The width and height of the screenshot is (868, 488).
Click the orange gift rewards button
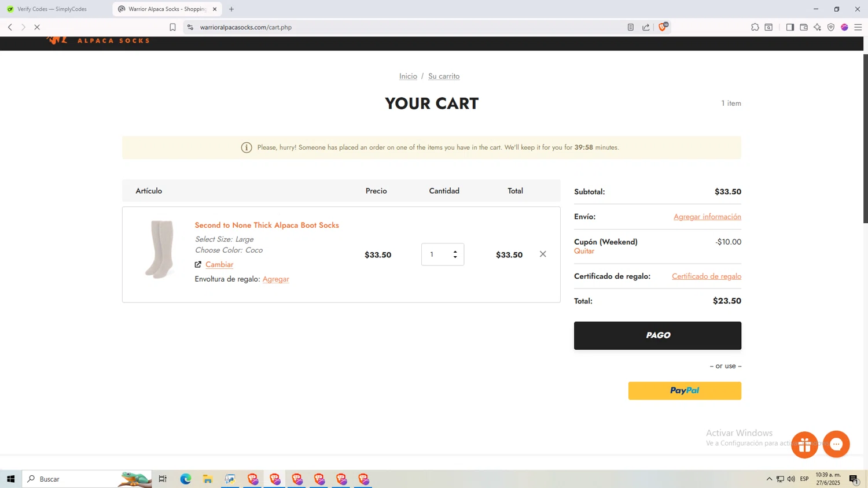point(804,445)
